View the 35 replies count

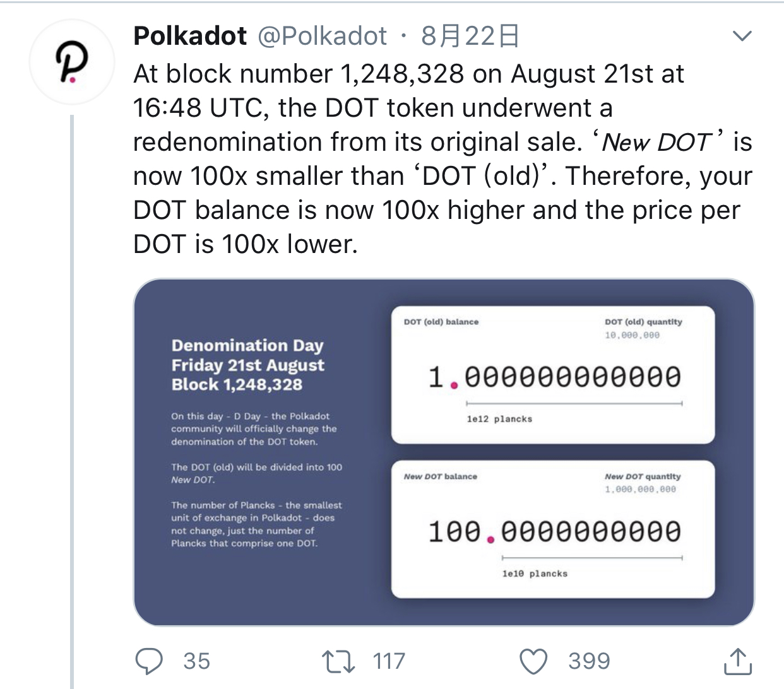[x=196, y=661]
